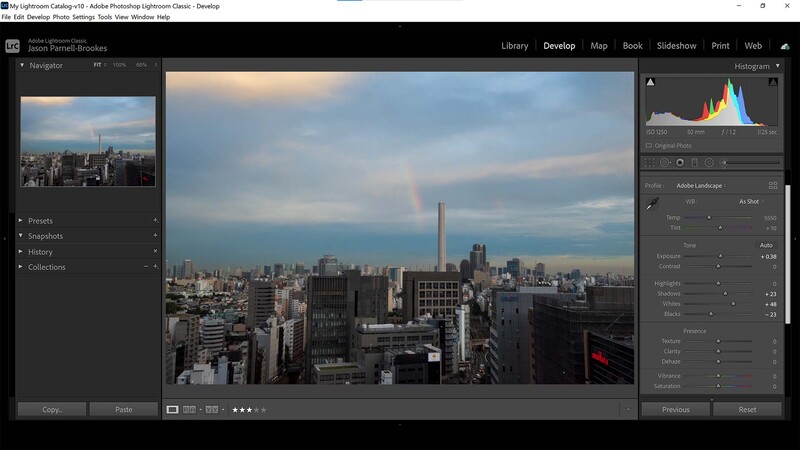
Task: Expand the Presets panel
Action: [20, 220]
